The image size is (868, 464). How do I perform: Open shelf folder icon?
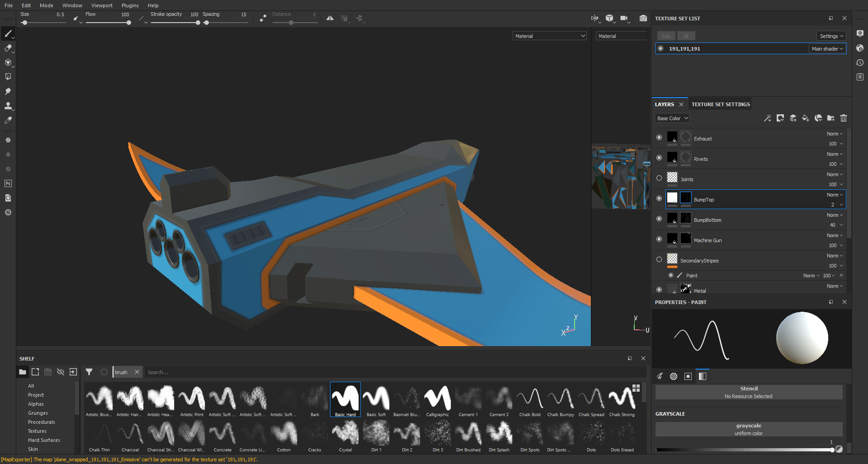[23, 372]
